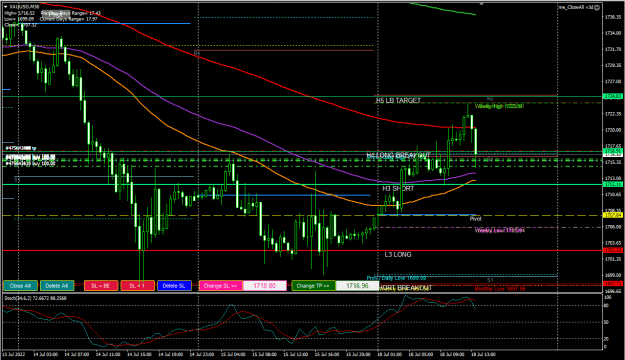Click the High= value text at top left
Viewport: 625px width, 360px height.
click(x=20, y=13)
